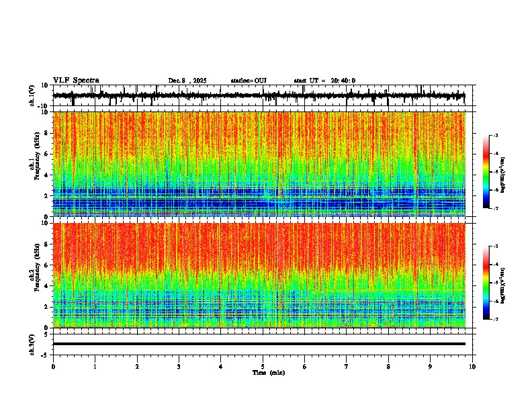Click the ch.2 color bar log(PSD) unit label
Viewport: 532px width, 411px height.
(502, 285)
